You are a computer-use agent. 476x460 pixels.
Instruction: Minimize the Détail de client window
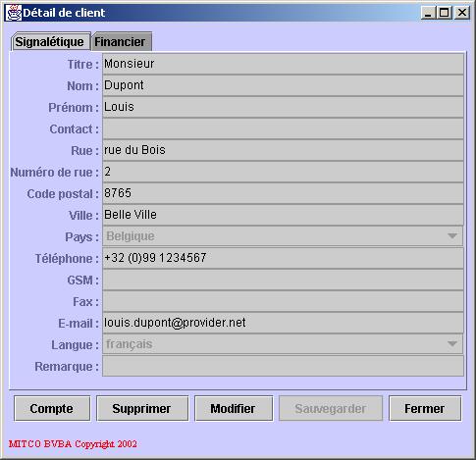pos(428,13)
